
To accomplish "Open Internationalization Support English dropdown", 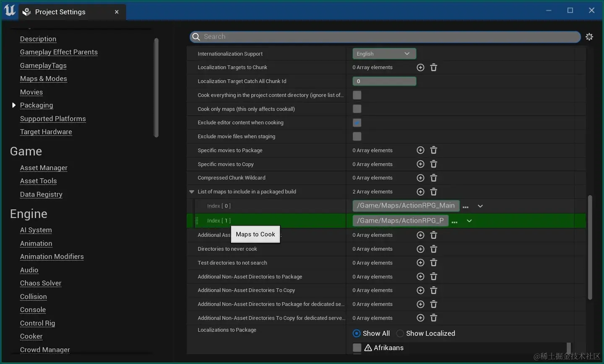I will point(384,54).
